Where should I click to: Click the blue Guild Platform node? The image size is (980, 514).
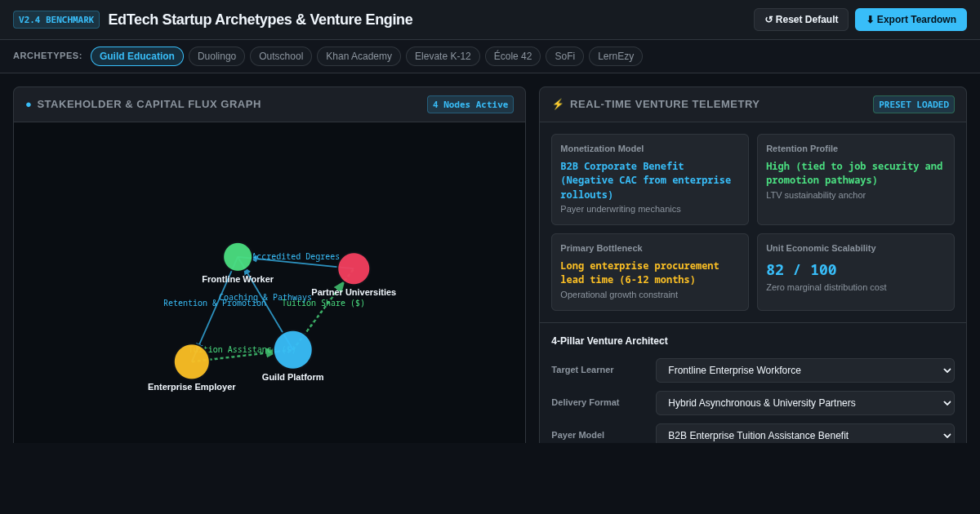tap(292, 349)
